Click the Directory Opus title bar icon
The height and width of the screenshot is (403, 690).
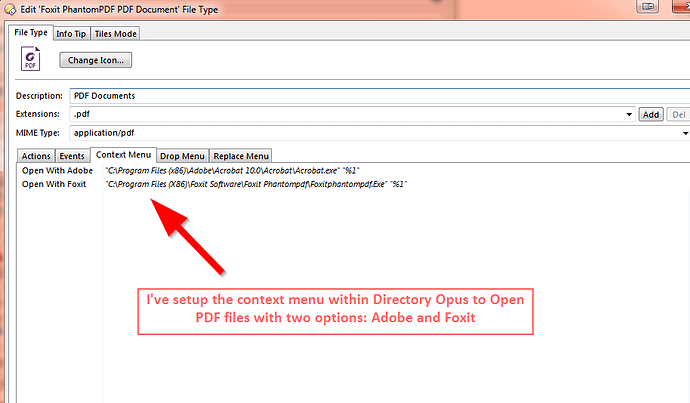pos(10,9)
